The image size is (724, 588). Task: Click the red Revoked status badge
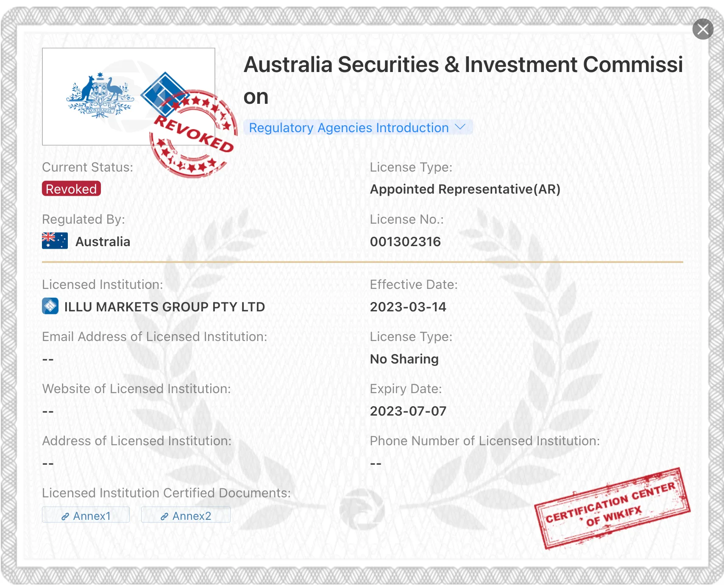coord(71,189)
